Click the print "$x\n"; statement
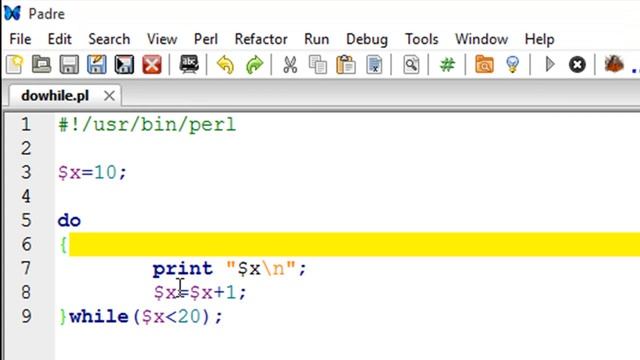 (x=229, y=269)
